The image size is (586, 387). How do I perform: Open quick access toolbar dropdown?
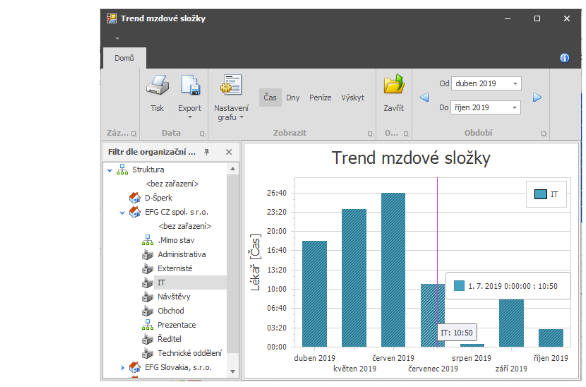tap(117, 38)
